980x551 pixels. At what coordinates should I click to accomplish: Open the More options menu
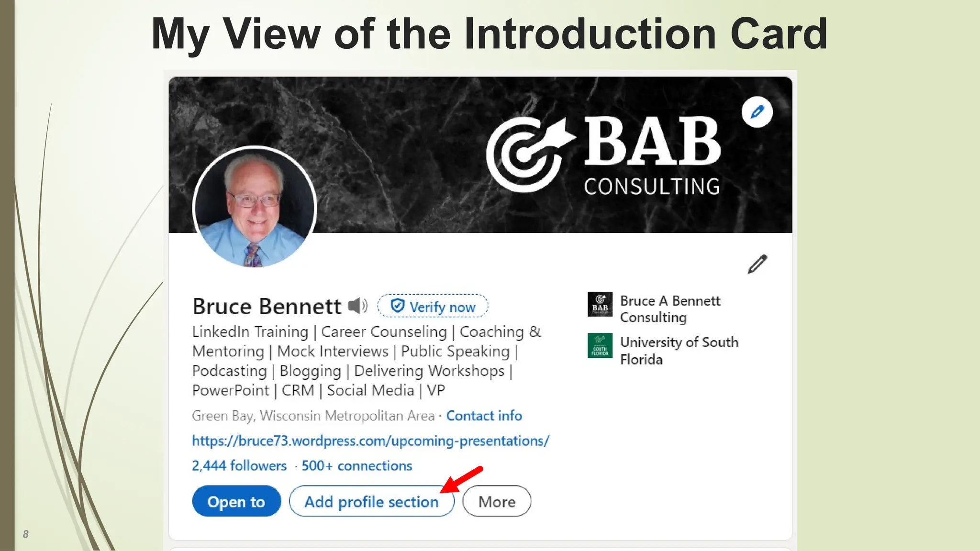click(497, 501)
